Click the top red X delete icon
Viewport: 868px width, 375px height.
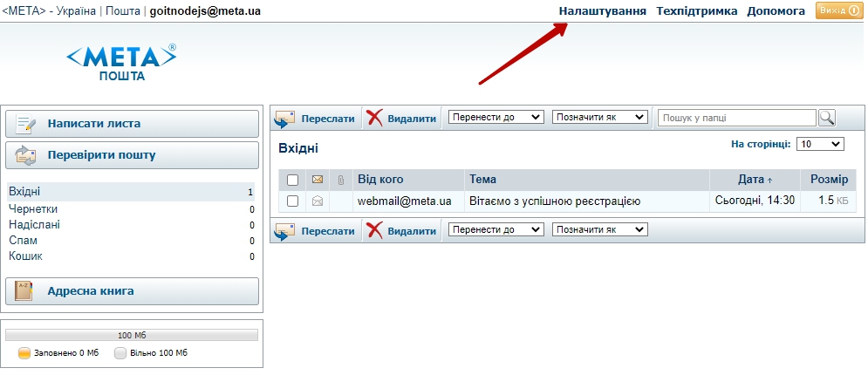[x=375, y=118]
